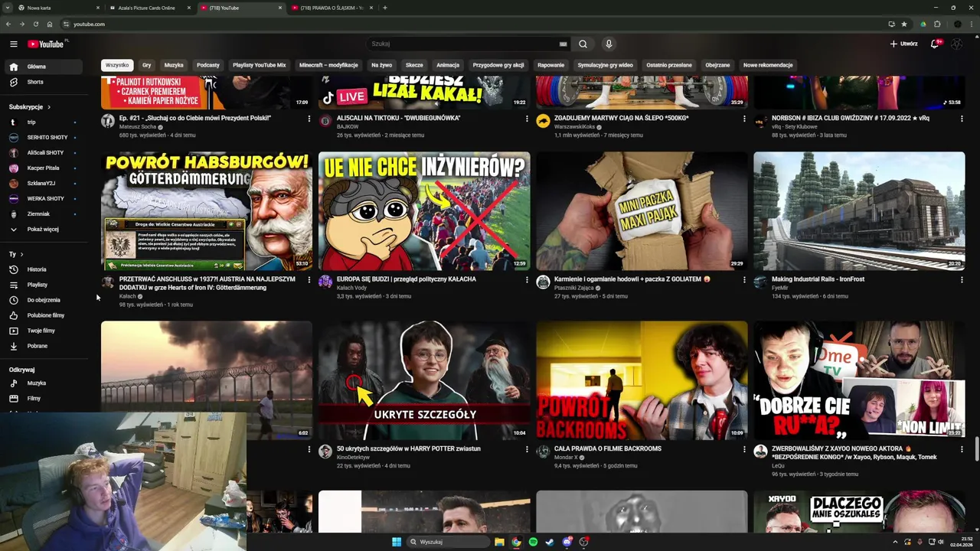This screenshot has width=980, height=551.
Task: Open Making Industrial Rails thumbnail
Action: (x=859, y=211)
